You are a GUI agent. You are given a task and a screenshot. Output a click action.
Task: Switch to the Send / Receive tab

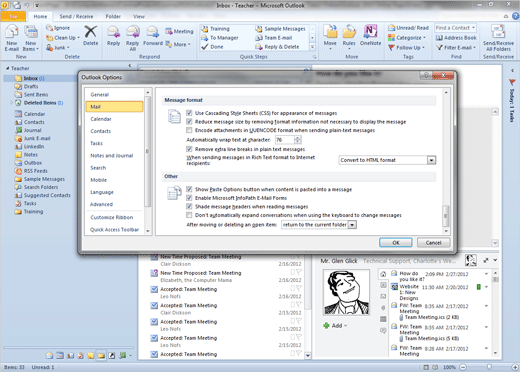pos(76,16)
